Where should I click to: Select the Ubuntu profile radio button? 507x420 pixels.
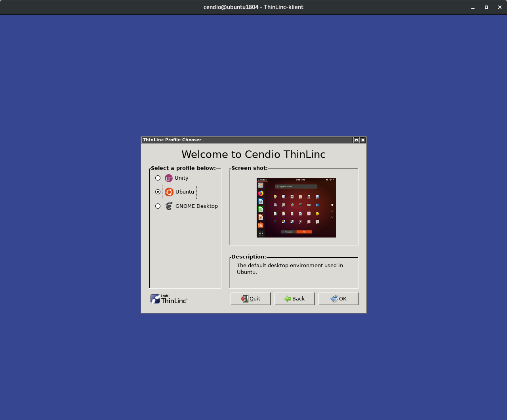click(158, 192)
